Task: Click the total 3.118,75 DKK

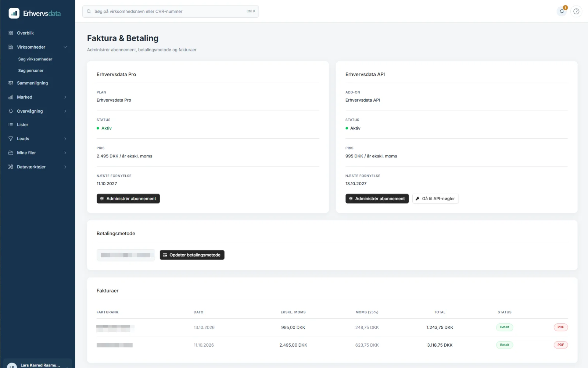Action: [440, 345]
